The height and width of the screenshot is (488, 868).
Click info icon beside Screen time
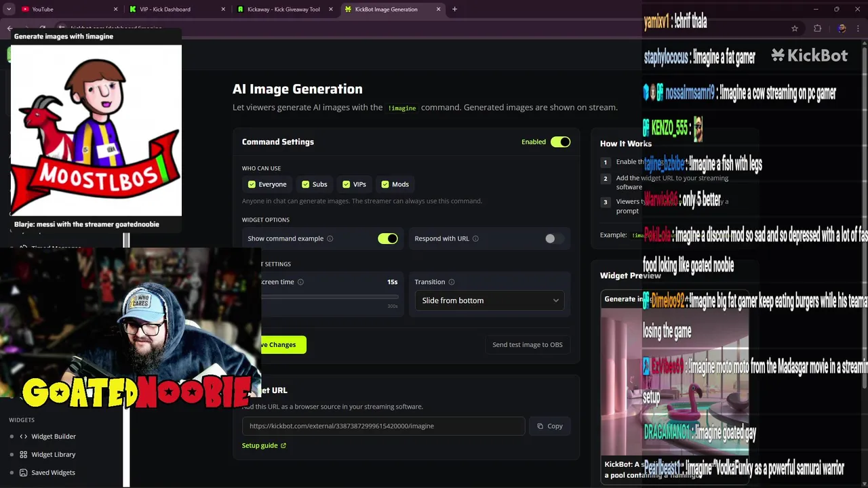pos(300,282)
